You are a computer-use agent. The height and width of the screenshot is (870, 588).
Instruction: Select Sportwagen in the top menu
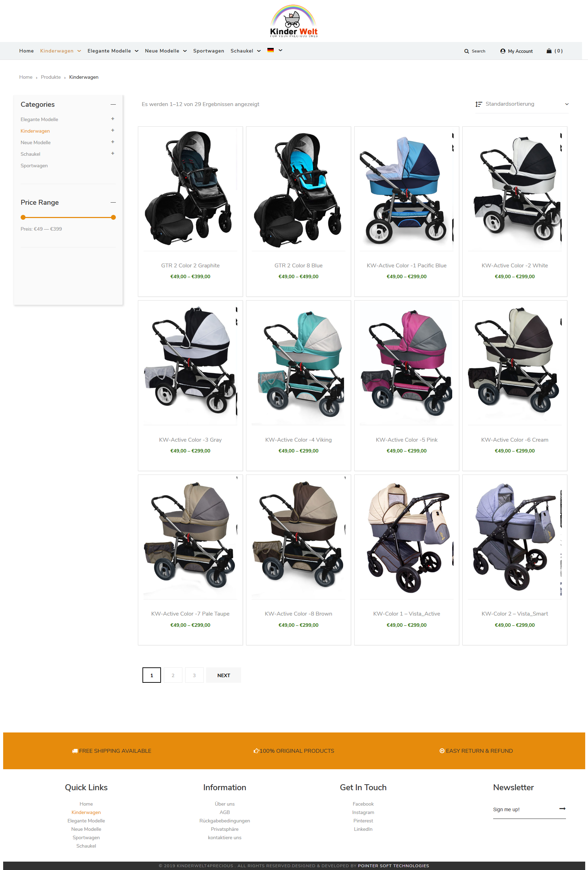pyautogui.click(x=209, y=51)
